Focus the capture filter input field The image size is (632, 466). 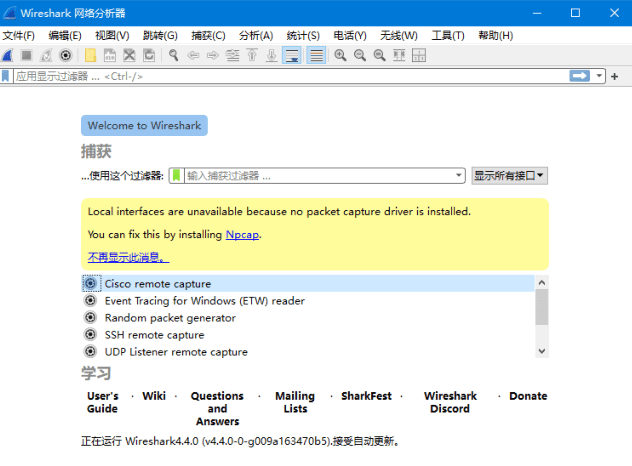coord(318,176)
